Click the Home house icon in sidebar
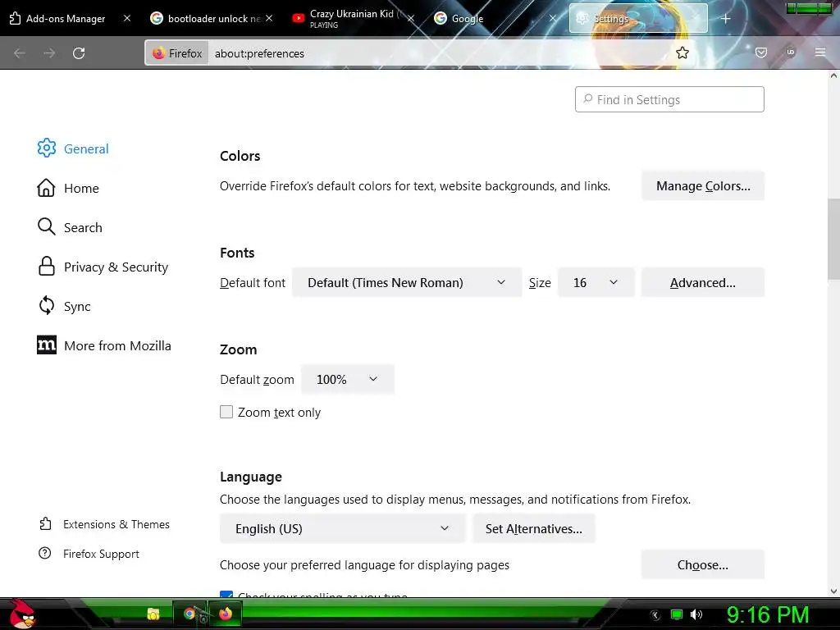Viewport: 840px width, 630px height. 46,188
